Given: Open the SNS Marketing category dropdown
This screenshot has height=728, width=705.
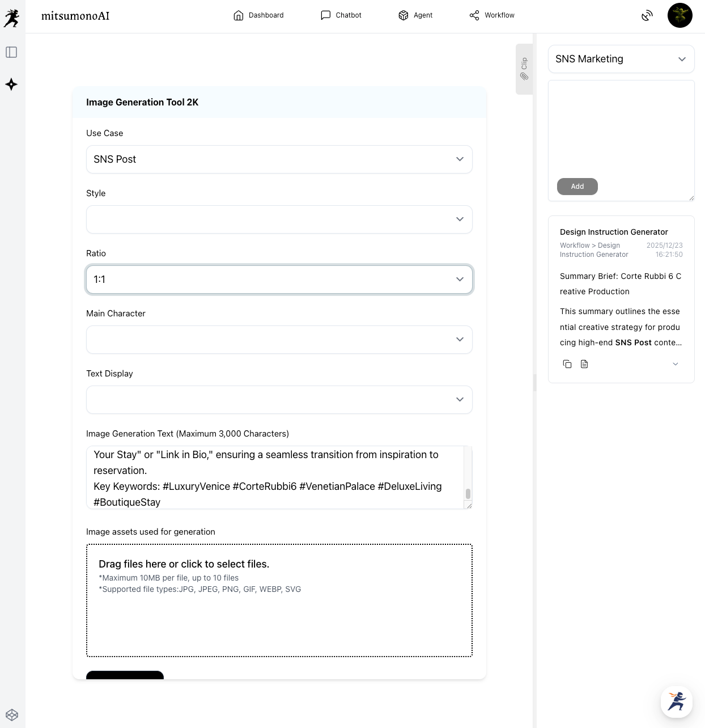Looking at the screenshot, I should pyautogui.click(x=621, y=59).
